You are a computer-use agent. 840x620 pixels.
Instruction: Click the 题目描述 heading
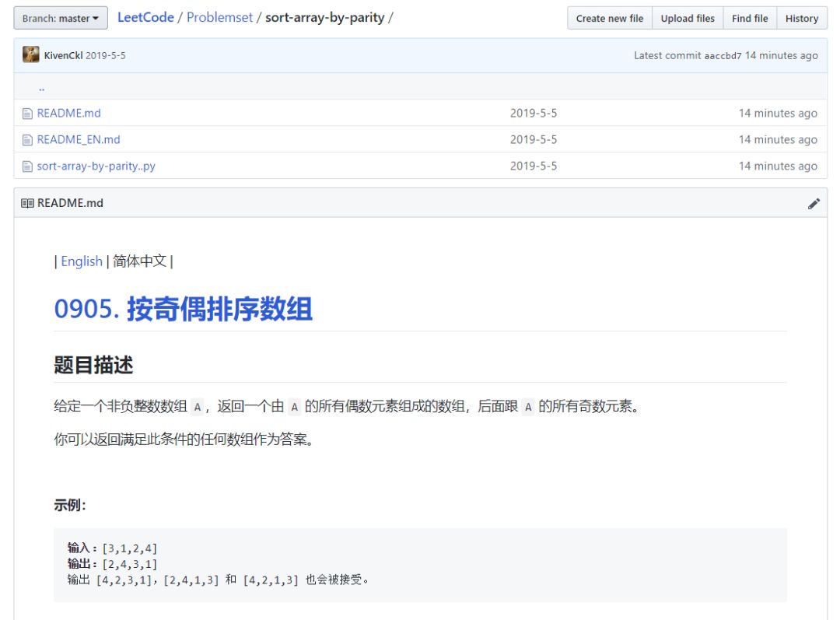(93, 365)
